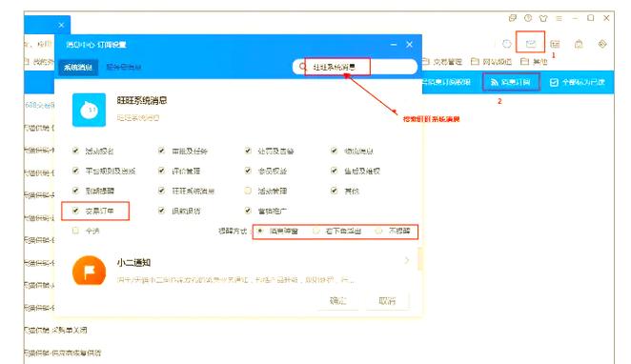Toggle last checkbox in the top row
The height and width of the screenshot is (364, 631).
point(334,151)
